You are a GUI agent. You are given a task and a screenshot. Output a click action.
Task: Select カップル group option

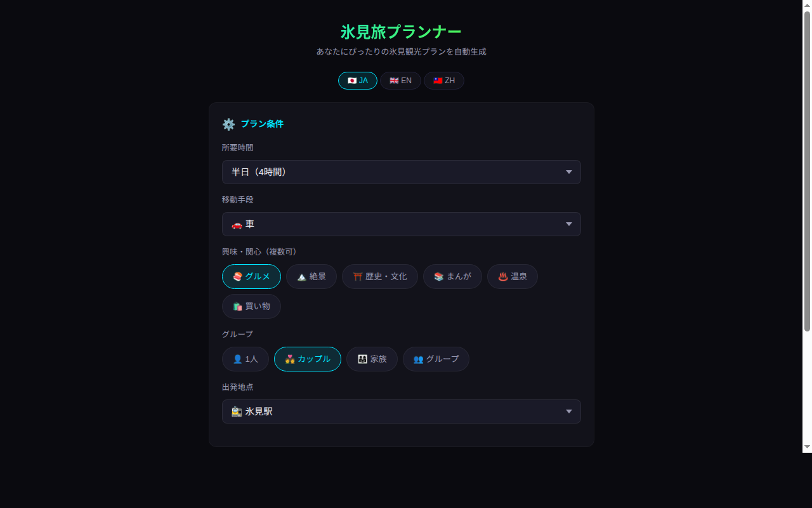pos(307,359)
